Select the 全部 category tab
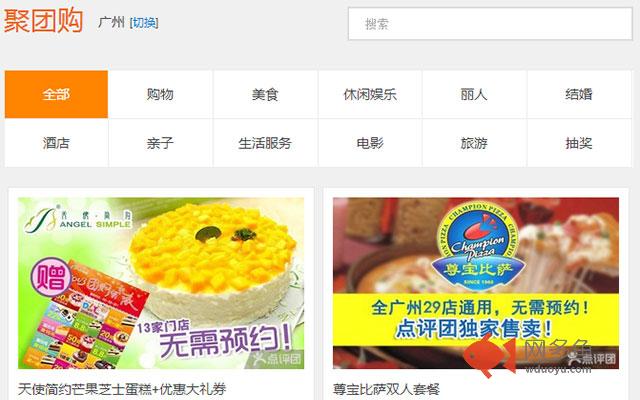Screen dimensions: 640x400 pyautogui.click(x=56, y=94)
